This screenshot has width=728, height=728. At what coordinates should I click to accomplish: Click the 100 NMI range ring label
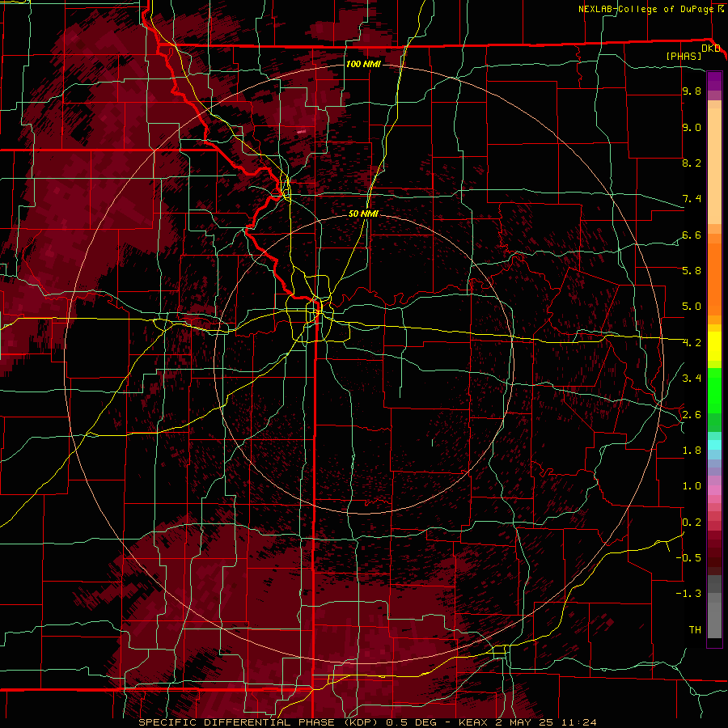pyautogui.click(x=363, y=64)
